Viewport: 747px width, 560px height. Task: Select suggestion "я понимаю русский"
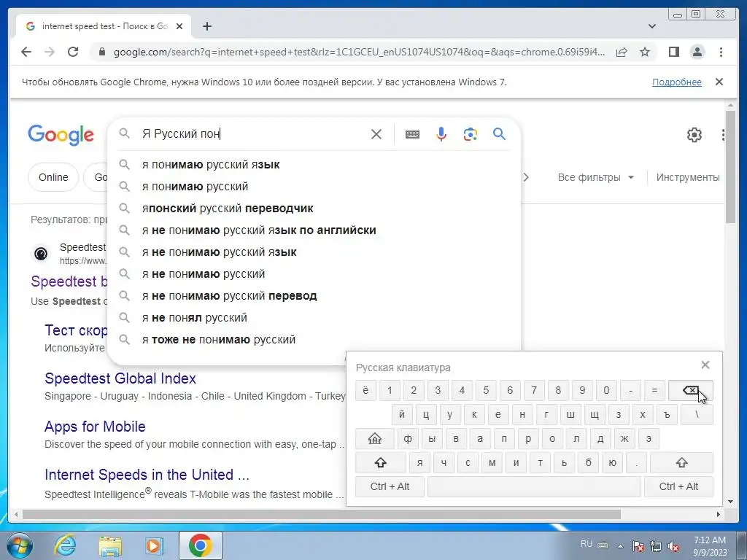[314, 187]
